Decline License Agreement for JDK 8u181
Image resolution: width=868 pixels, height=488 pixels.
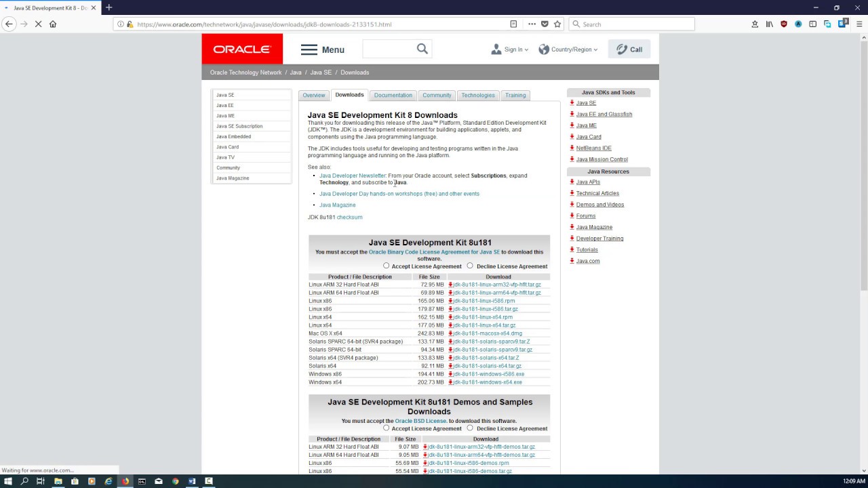click(470, 266)
